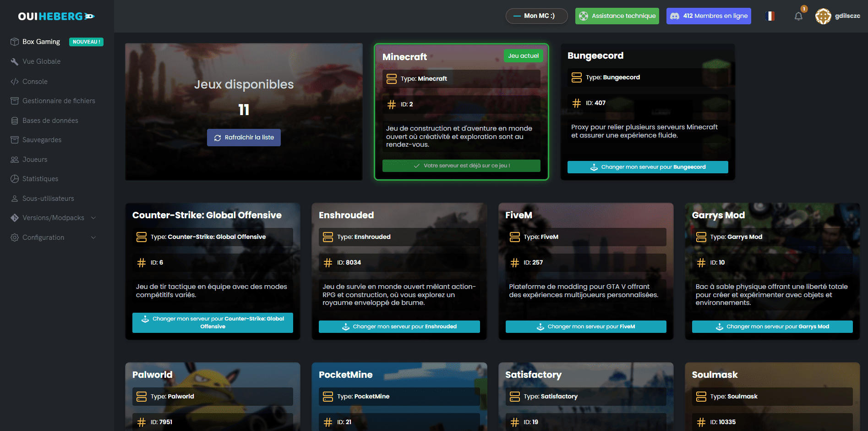Open the gdilsczc user menu
The image size is (868, 431).
(x=838, y=16)
